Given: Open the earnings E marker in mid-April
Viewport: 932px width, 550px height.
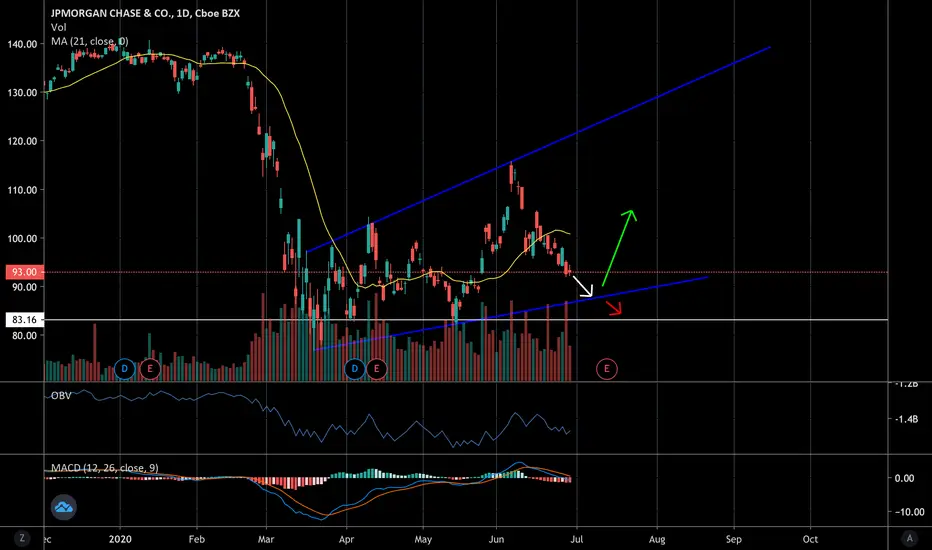Looking at the screenshot, I should click(x=376, y=369).
